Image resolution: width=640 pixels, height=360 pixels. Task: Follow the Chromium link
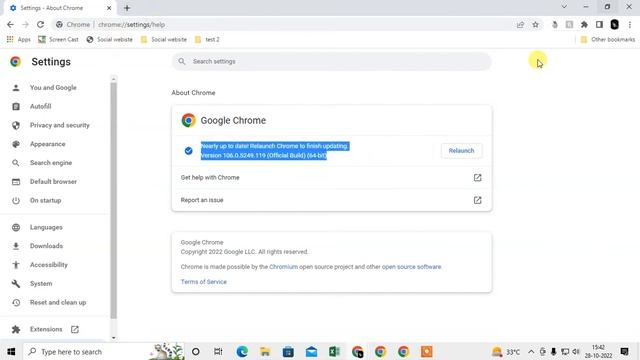(x=283, y=267)
